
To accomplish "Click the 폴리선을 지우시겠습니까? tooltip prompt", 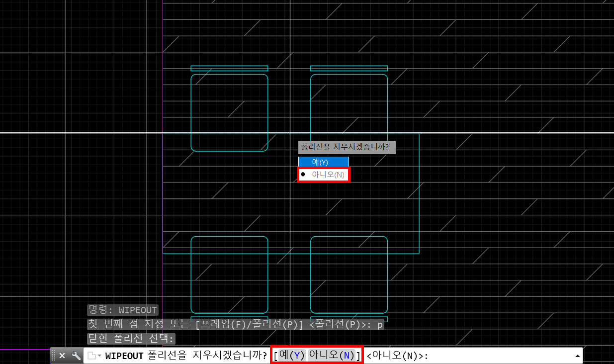I will click(x=347, y=147).
